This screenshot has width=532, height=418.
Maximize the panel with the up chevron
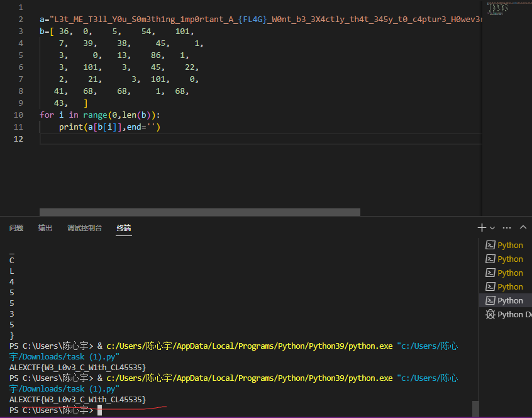pos(523,228)
